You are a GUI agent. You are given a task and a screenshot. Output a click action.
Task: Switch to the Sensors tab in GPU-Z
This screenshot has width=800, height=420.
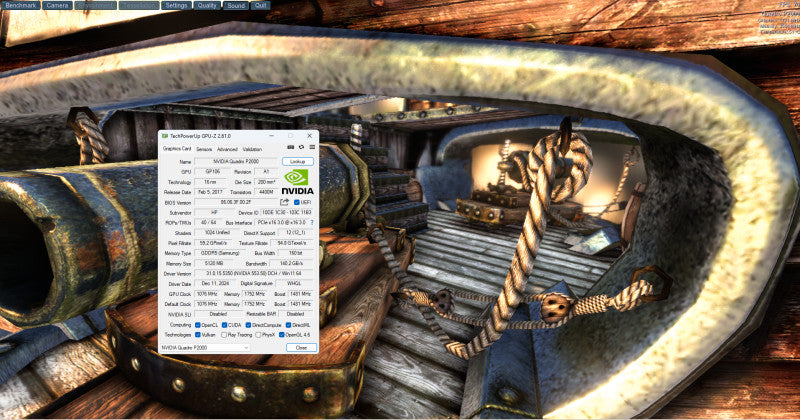pyautogui.click(x=204, y=149)
